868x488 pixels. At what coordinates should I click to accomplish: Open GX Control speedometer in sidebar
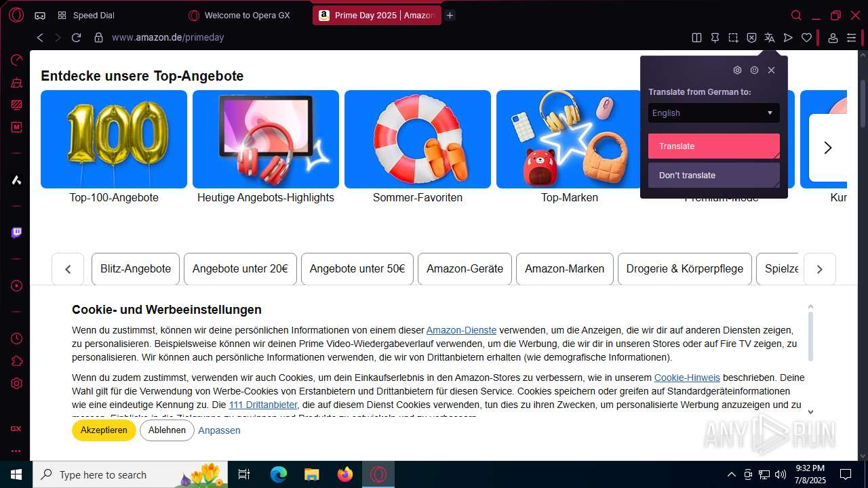(16, 60)
